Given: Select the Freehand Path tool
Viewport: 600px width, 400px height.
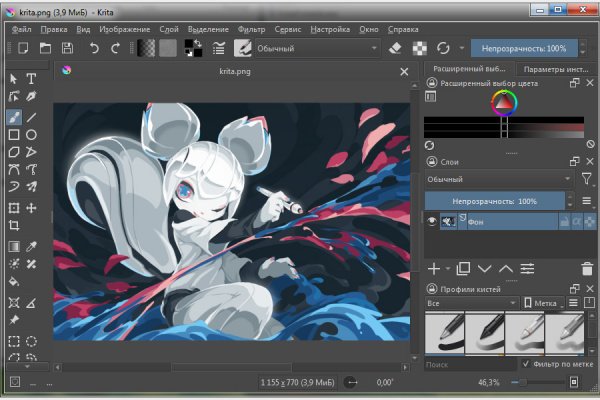Looking at the screenshot, I should pyautogui.click(x=31, y=169).
